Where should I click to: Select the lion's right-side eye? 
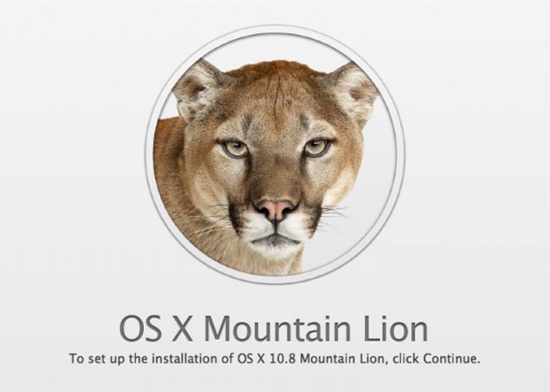tap(316, 147)
